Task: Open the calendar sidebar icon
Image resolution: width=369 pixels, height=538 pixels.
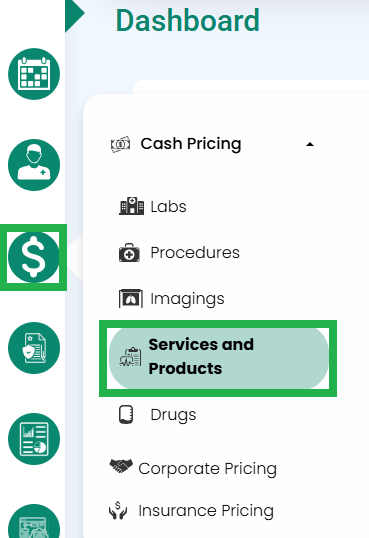Action: (x=34, y=74)
